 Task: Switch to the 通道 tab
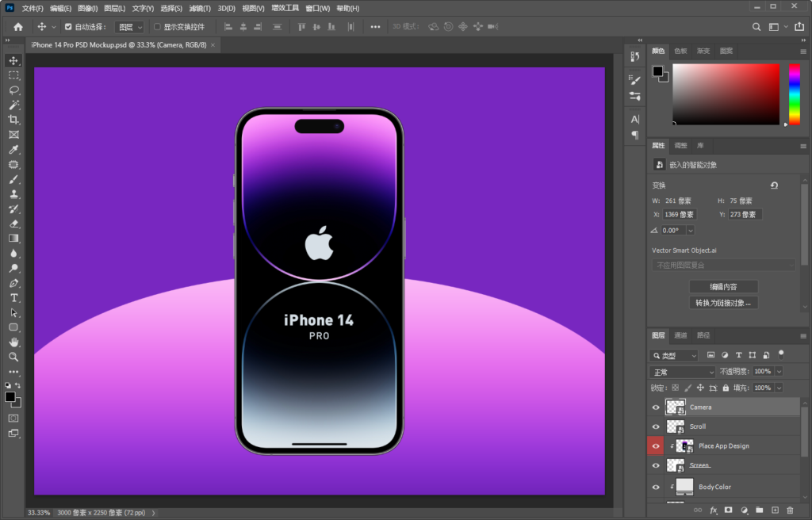click(x=680, y=335)
